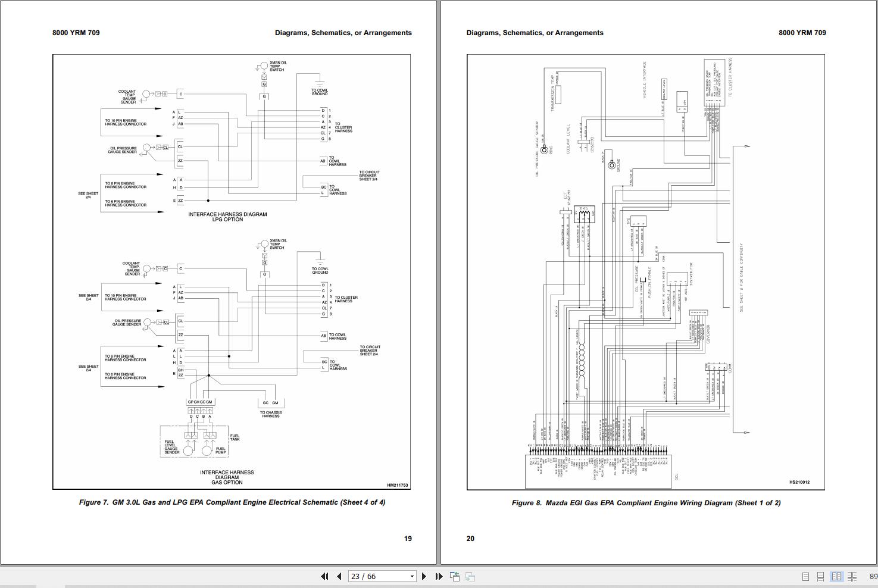Click the previous view navigation icon
Viewport: 878px width, 588px height.
(x=455, y=576)
